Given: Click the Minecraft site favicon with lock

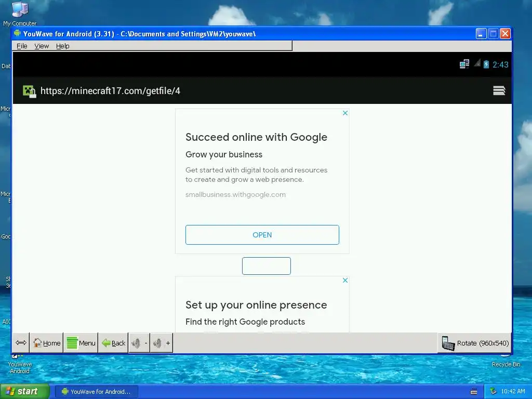Looking at the screenshot, I should click(x=30, y=91).
